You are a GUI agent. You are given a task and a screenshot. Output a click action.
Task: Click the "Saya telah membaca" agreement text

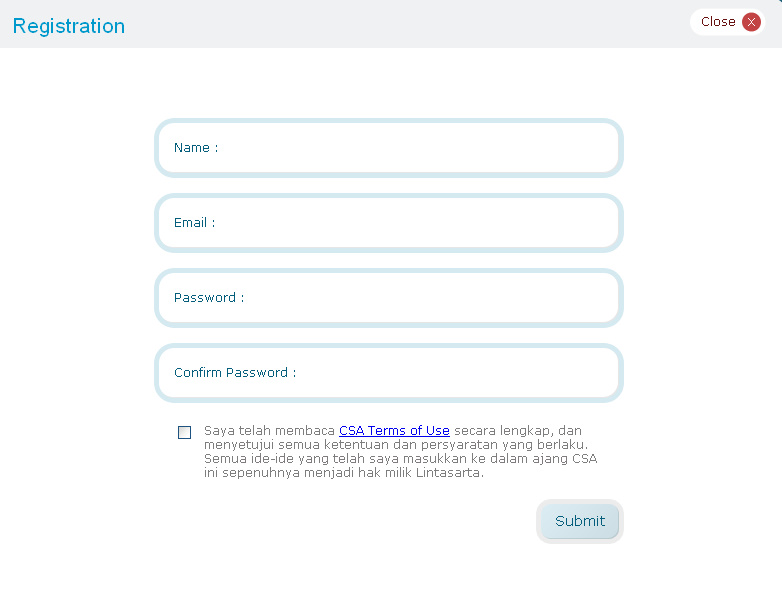click(270, 431)
